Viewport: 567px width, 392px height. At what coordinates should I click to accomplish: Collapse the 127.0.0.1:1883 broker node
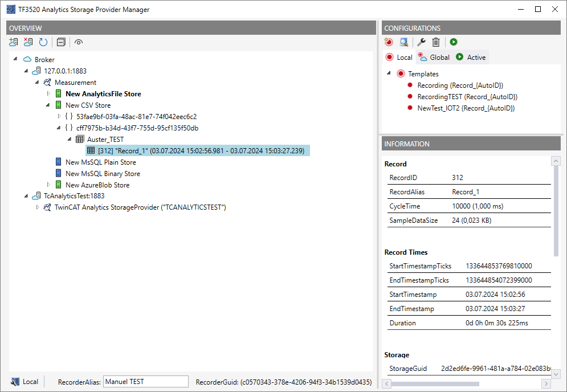[x=26, y=71]
